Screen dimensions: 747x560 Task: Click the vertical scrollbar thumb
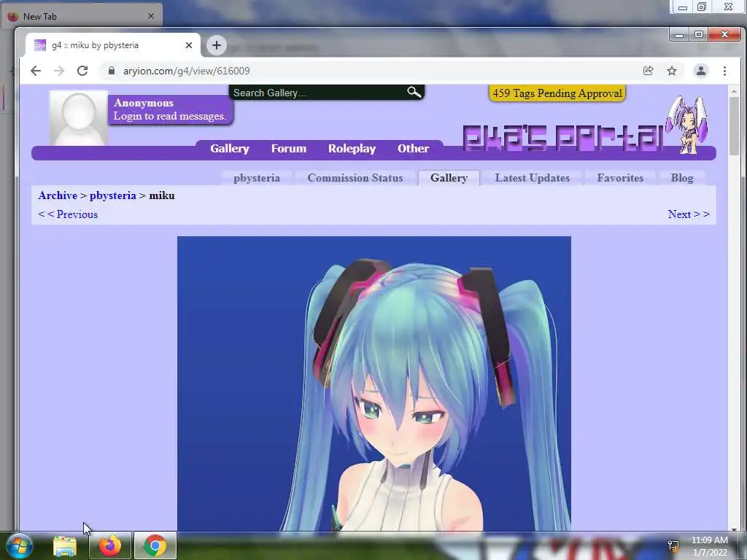(x=734, y=125)
